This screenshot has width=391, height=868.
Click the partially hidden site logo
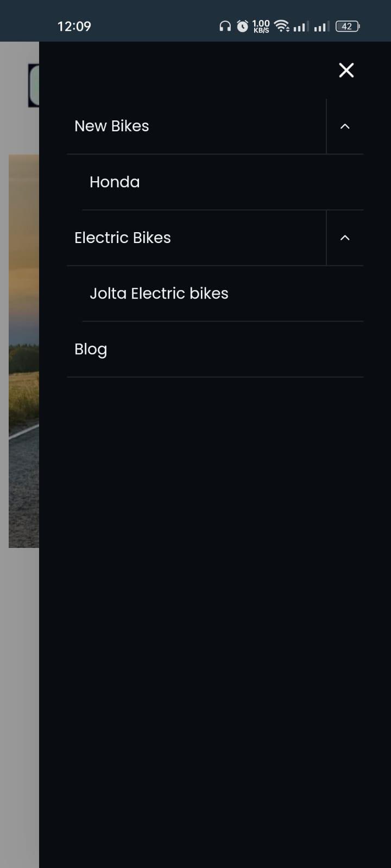(x=34, y=85)
